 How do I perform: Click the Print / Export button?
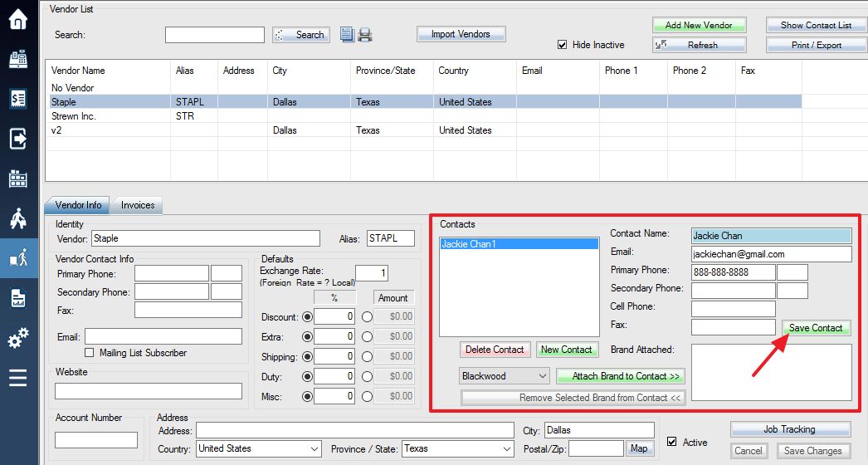pos(816,45)
